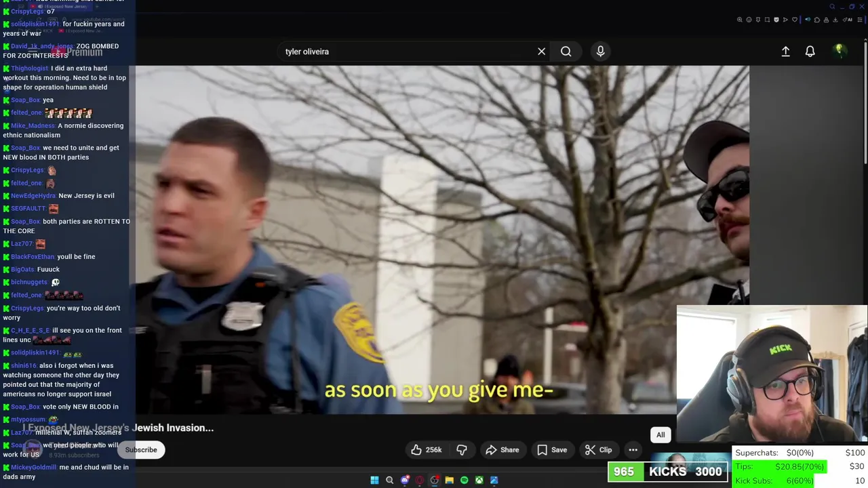
Task: Open the YouTube account avatar menu
Action: point(840,51)
